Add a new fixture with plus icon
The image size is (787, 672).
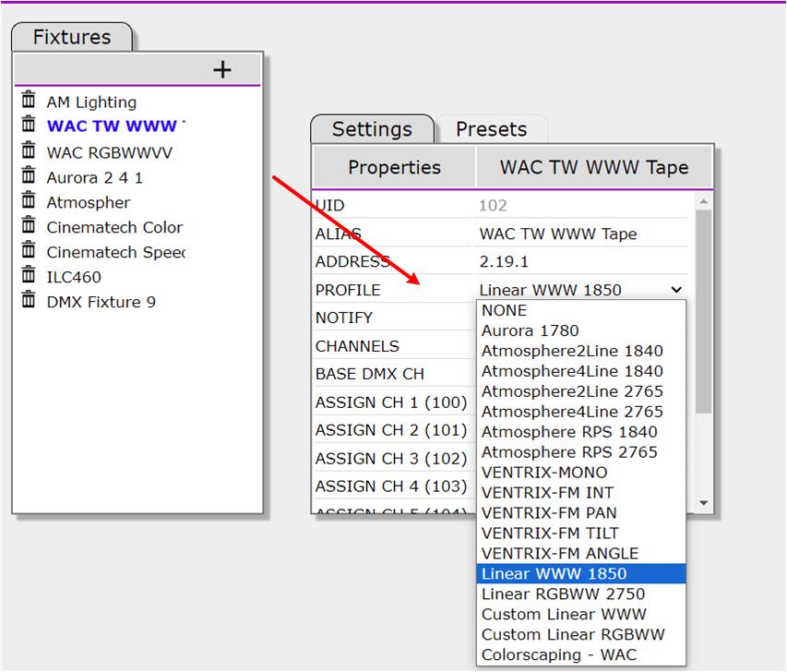[221, 69]
